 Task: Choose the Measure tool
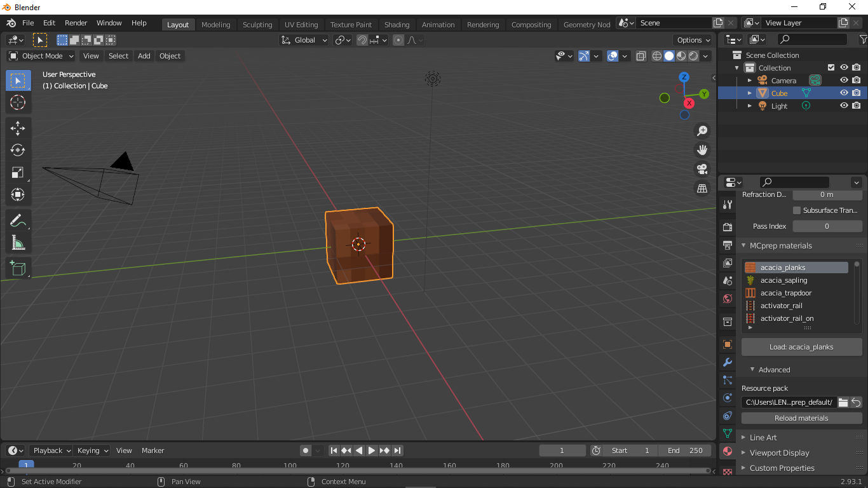click(x=18, y=242)
